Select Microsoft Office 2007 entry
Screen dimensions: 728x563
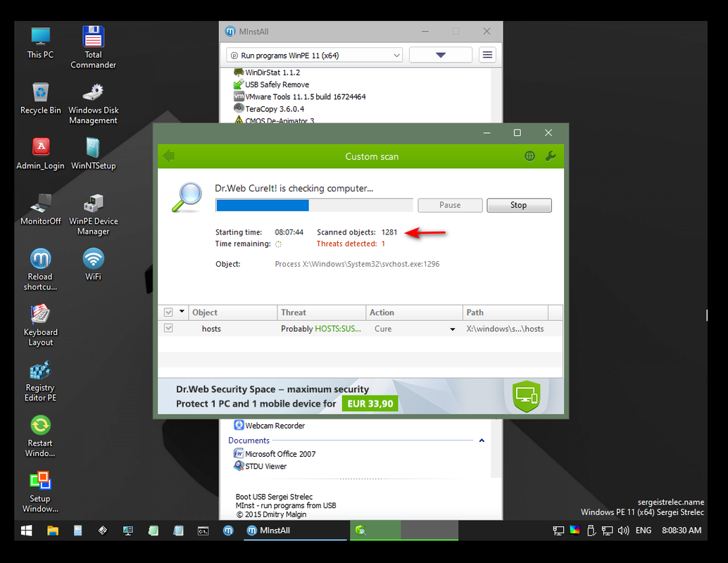coord(280,454)
